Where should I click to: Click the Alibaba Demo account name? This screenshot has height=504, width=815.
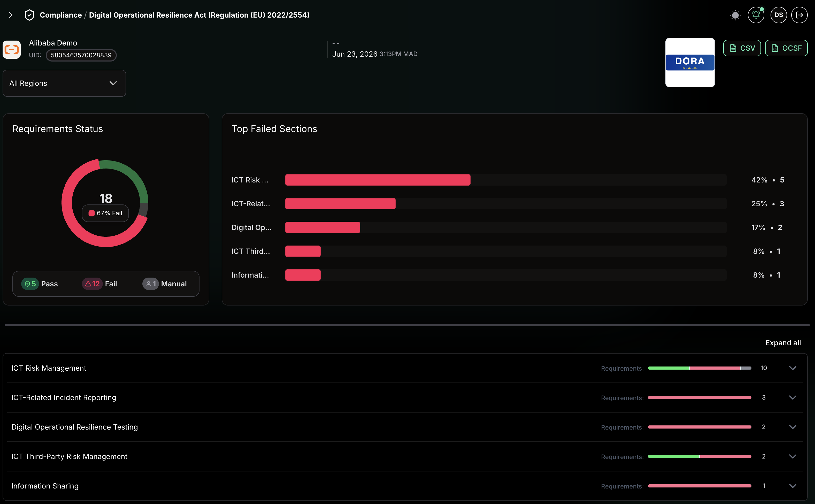tap(53, 43)
